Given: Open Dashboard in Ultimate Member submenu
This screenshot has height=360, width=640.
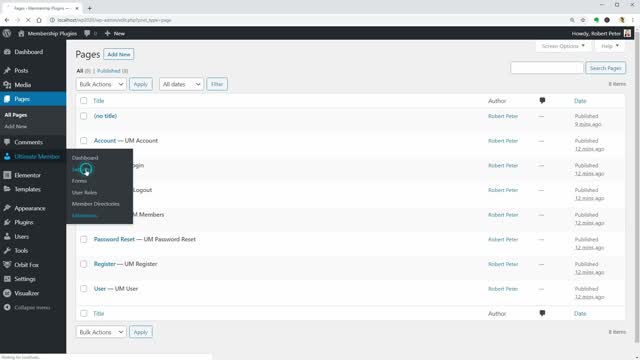Looking at the screenshot, I should 85,158.
